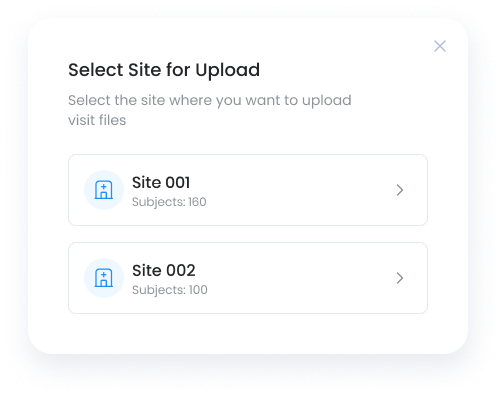Expand Site 002 using its right chevron
The width and height of the screenshot is (500, 396).
(400, 278)
